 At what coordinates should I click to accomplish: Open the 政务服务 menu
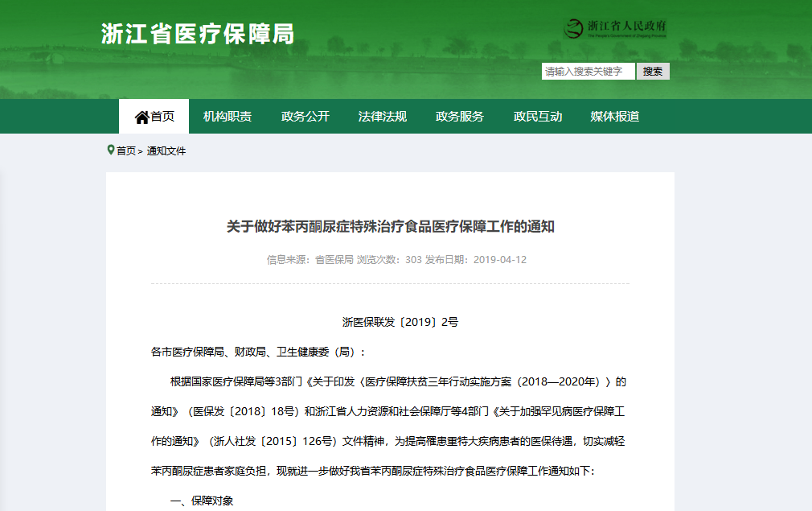[459, 117]
